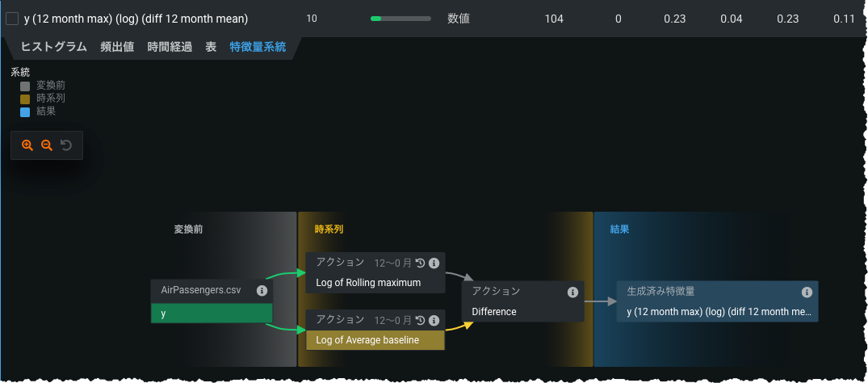868x383 pixels.
Task: Select the Log of Average baseline node
Action: (x=375, y=340)
